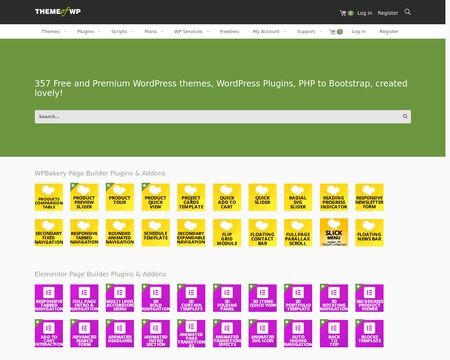Select the Animated SVG Icon tile
The width and height of the screenshot is (450, 360).
click(262, 333)
